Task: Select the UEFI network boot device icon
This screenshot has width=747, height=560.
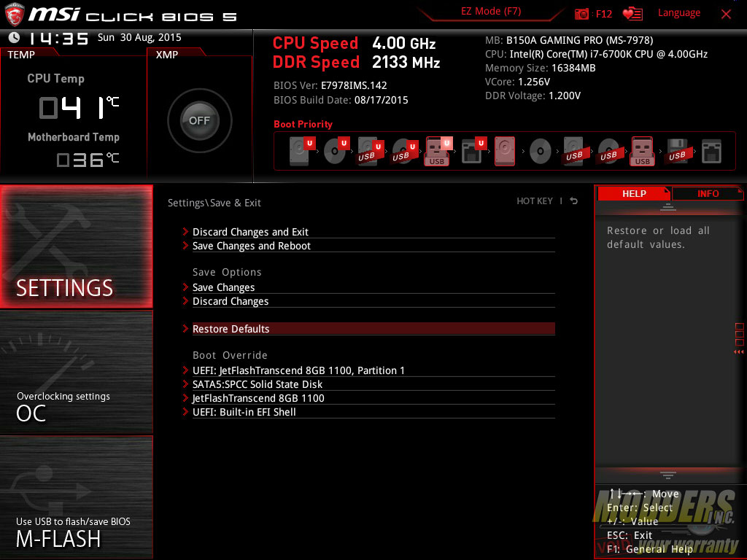Action: 473,150
